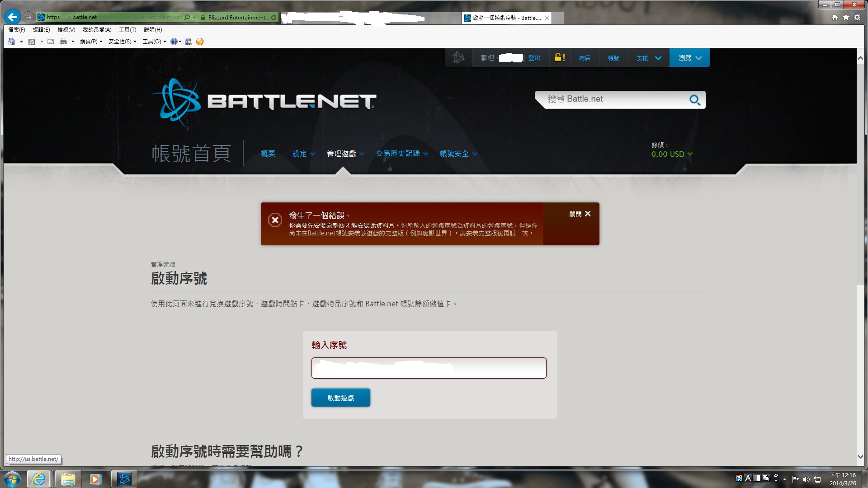Screen dimensions: 868x488
Task: Open Battle.net app taskbar icon
Action: pyautogui.click(x=124, y=479)
